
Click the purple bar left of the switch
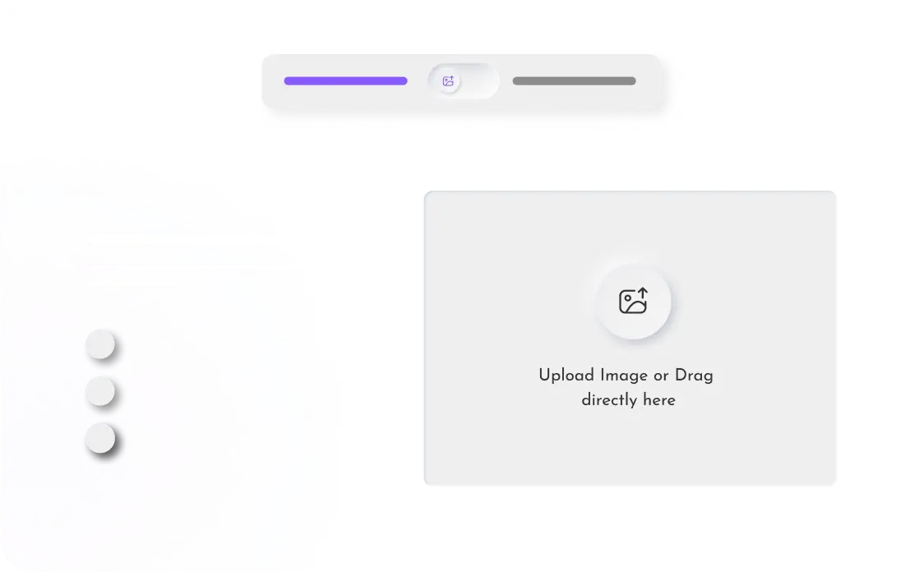click(346, 81)
